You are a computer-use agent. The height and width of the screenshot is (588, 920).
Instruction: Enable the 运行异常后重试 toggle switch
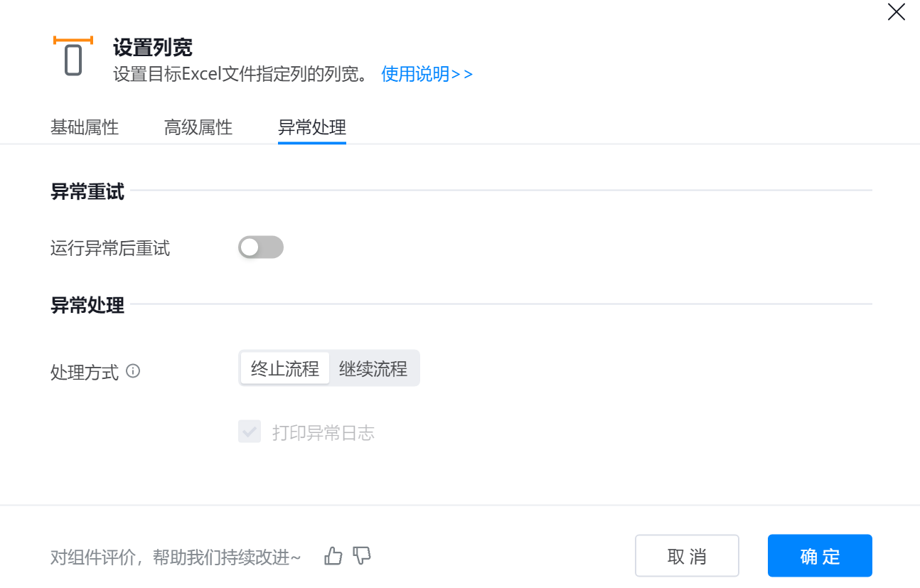[260, 247]
